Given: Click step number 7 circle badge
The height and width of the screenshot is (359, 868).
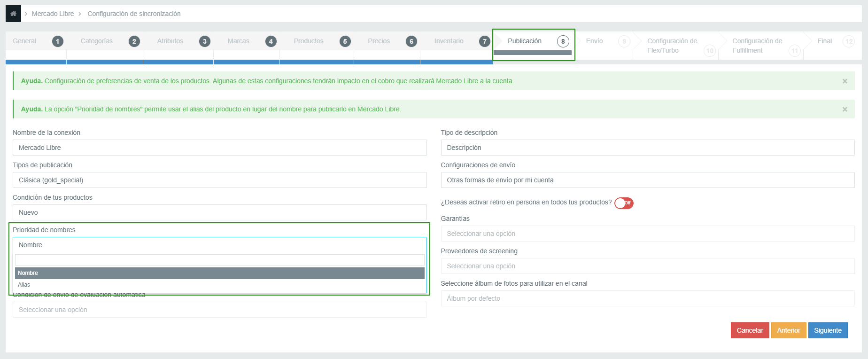Looking at the screenshot, I should (485, 41).
